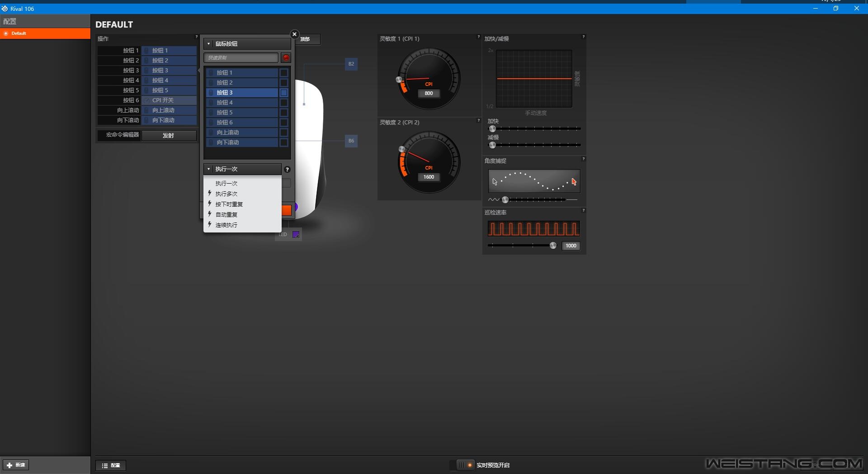Close the mouse button assignment popup

coord(294,34)
